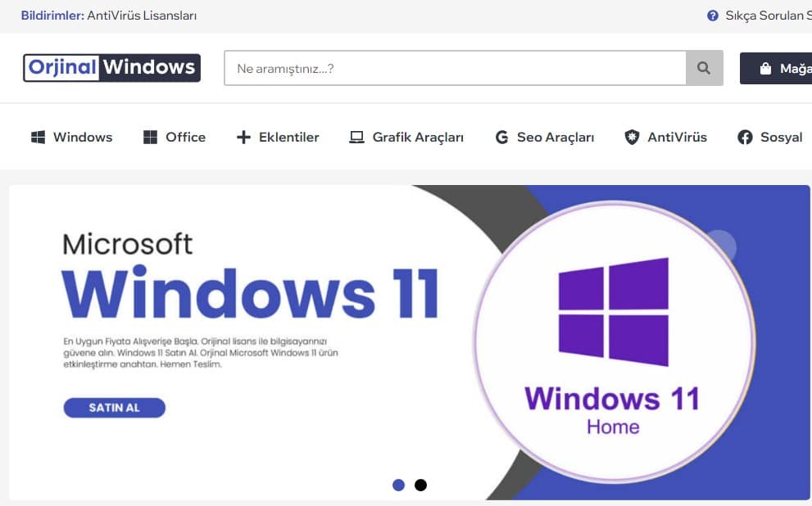Screen dimensions: 812x506
Task: Click the shopping bag icon
Action: pos(765,68)
